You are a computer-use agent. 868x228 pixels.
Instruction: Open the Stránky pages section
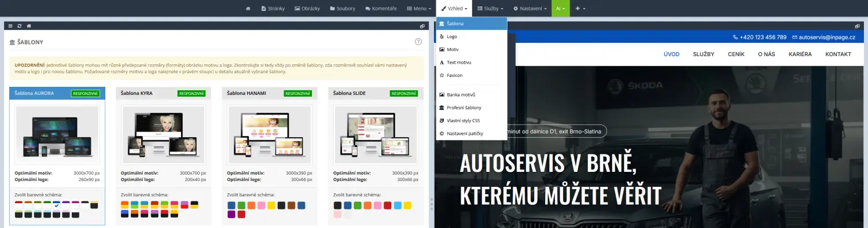(273, 9)
